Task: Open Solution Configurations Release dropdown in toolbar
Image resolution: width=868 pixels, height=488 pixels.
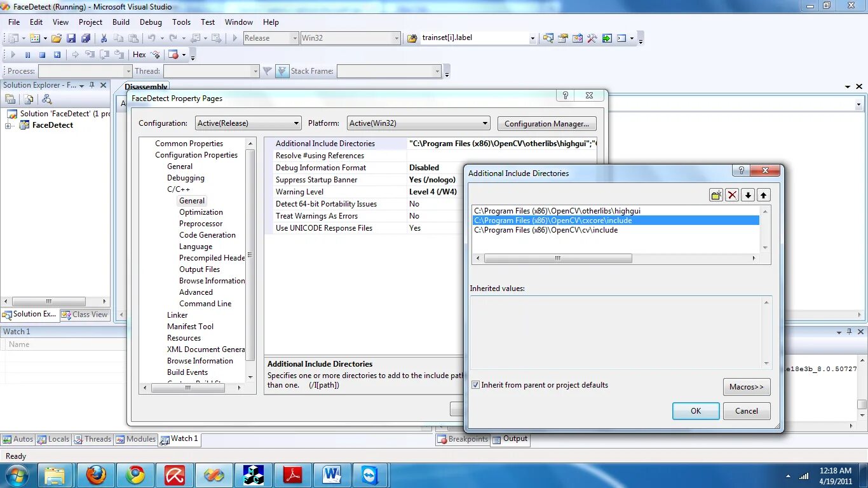Action: pyautogui.click(x=270, y=38)
